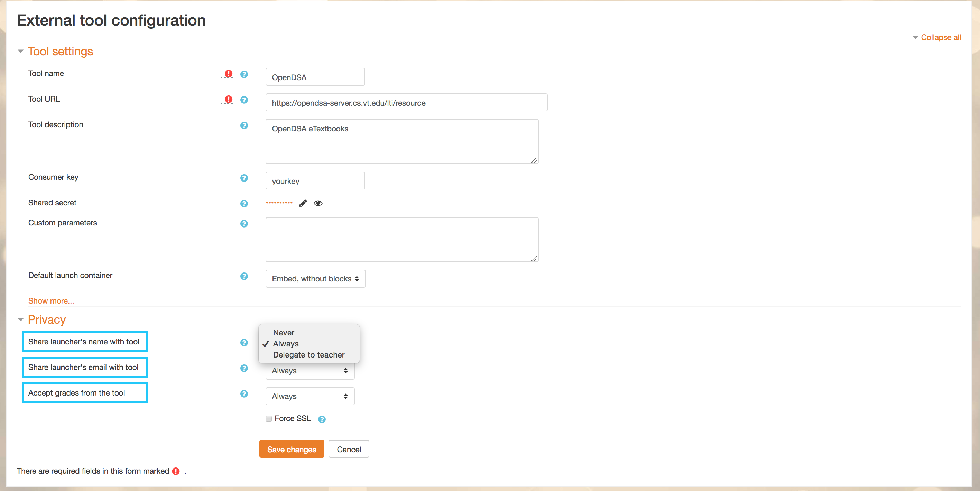Select Never in the open dropdown

click(309, 332)
